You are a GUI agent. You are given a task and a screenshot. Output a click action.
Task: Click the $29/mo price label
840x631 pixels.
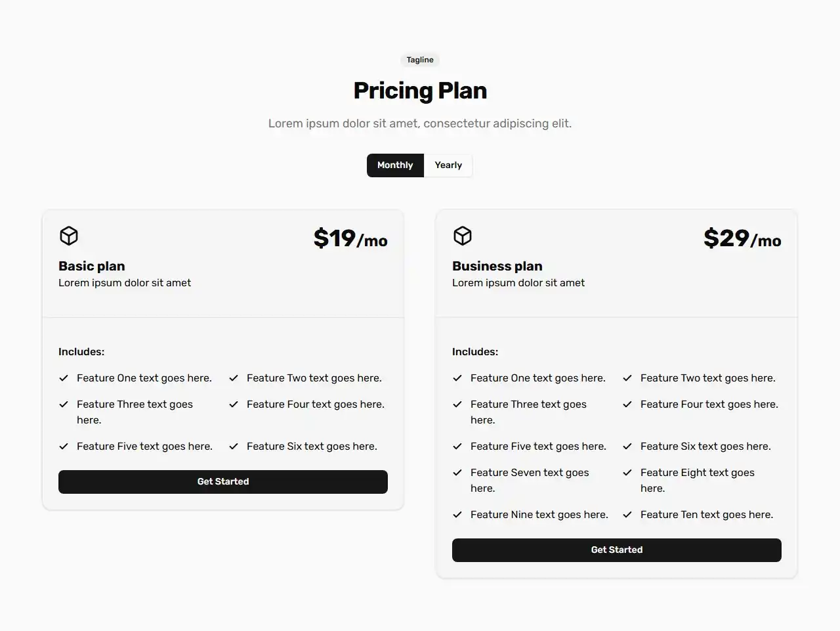pos(742,239)
